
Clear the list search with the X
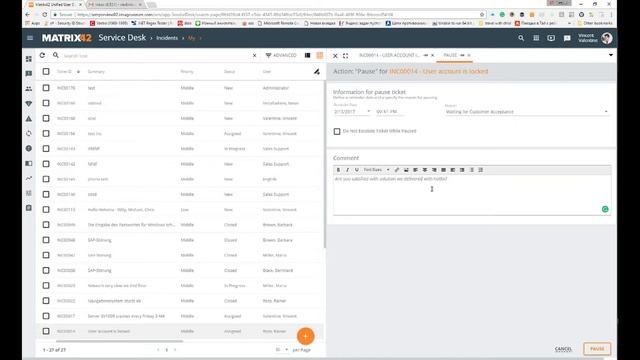254,56
